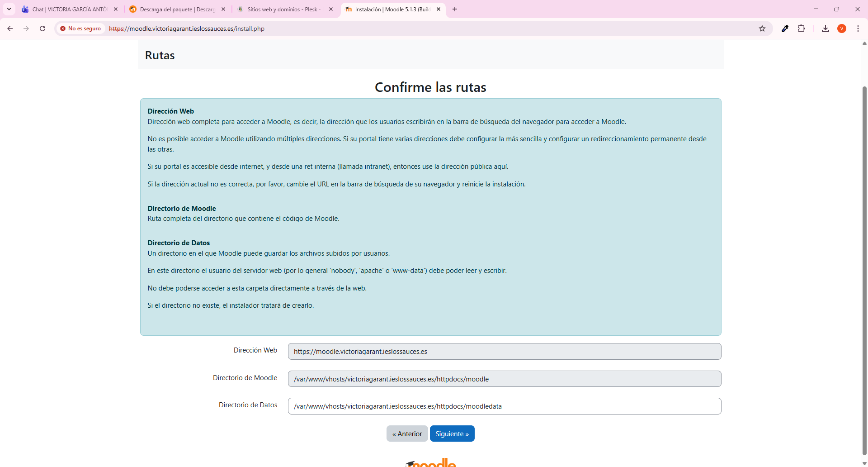Open the extensions puzzle menu

(801, 29)
